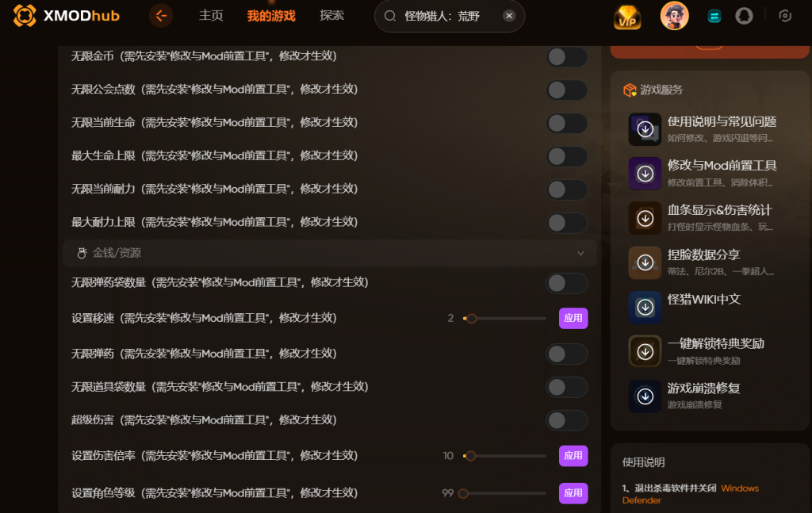Click the 怪猎WIKI中文 title

tap(704, 299)
